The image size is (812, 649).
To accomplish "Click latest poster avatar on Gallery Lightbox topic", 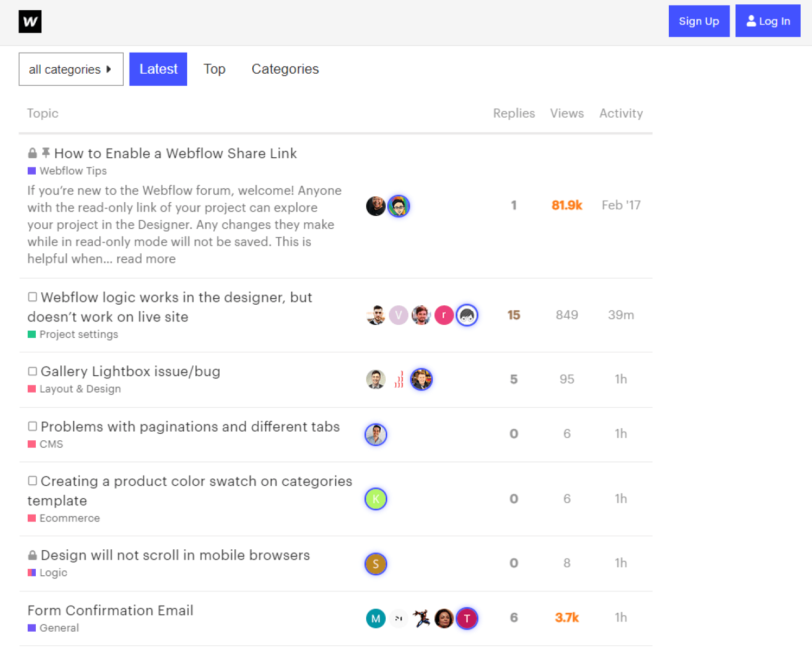I will coord(421,380).
